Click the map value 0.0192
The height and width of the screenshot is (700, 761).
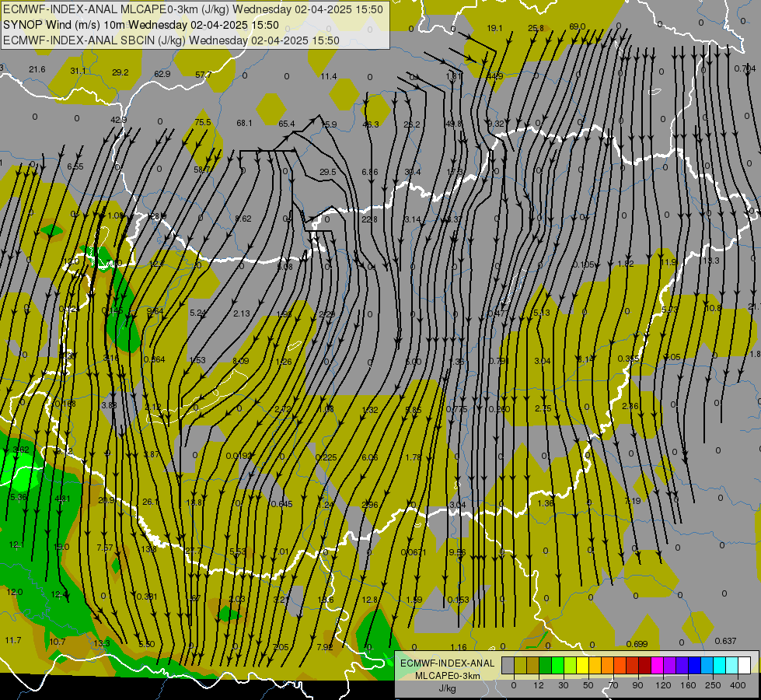239,456
